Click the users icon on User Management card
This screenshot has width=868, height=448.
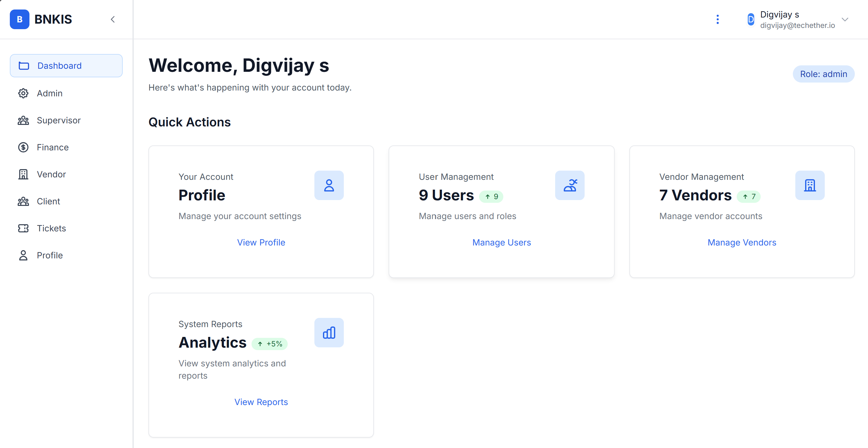(x=570, y=185)
